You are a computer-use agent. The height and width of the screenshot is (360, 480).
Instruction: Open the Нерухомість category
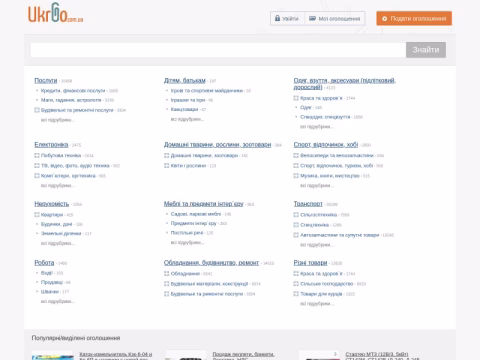pos(51,204)
